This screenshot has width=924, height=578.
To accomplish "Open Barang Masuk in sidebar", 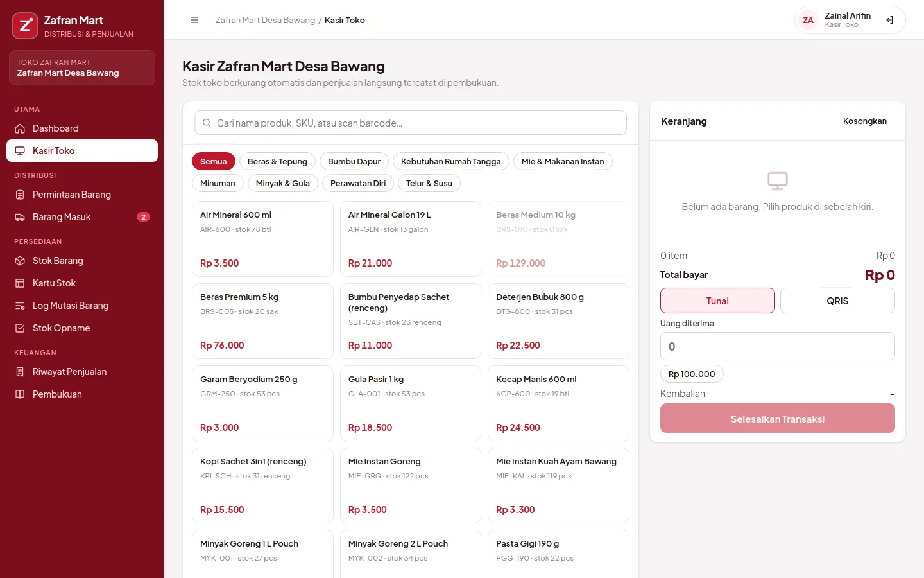I will coord(82,217).
